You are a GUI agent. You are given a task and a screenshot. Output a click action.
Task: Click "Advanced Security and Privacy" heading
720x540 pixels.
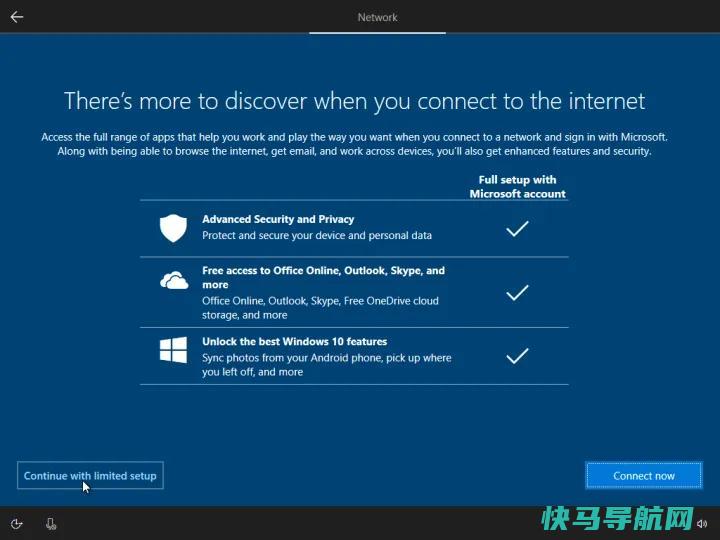click(278, 219)
